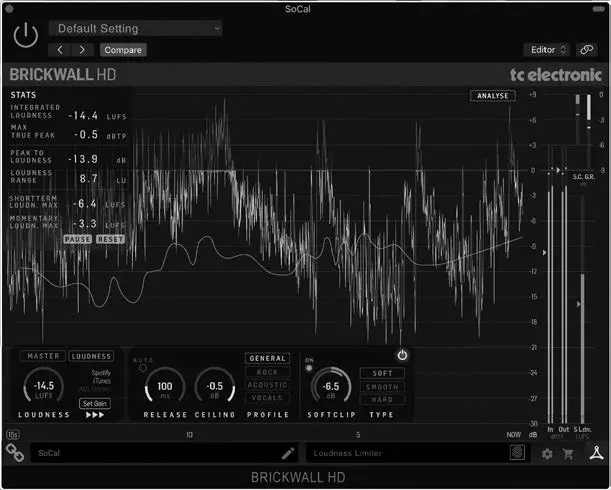Click the -14.4 integrated loudness value
The image size is (611, 490).
[x=83, y=115]
